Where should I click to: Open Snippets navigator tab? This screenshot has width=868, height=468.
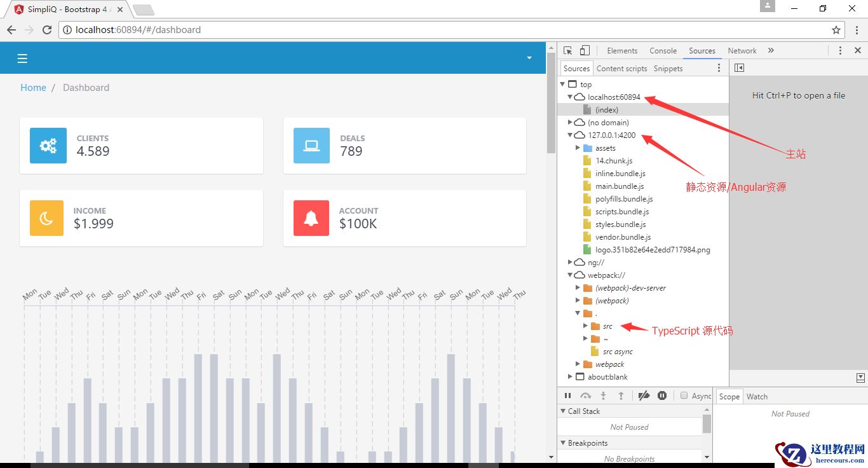click(x=668, y=69)
